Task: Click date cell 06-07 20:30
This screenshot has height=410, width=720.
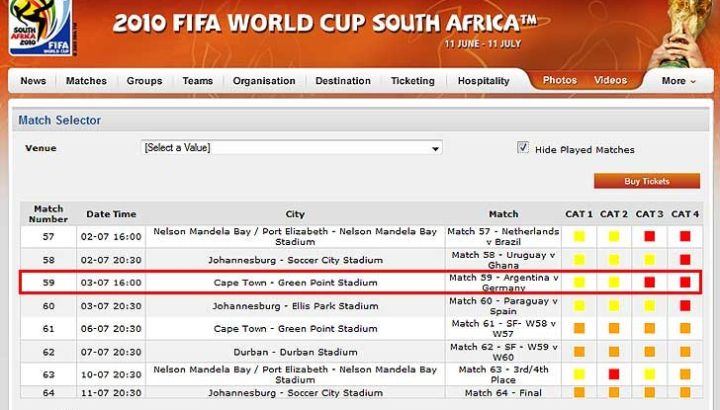Action: pos(111,329)
